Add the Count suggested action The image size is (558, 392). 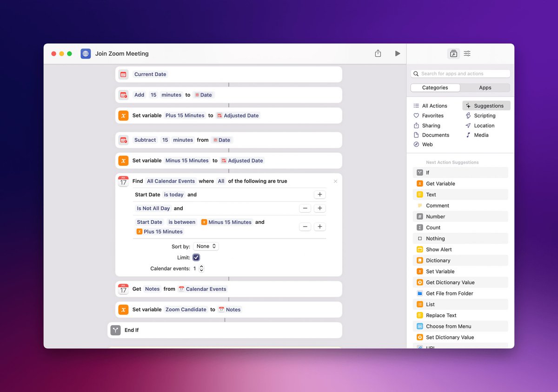(460, 228)
